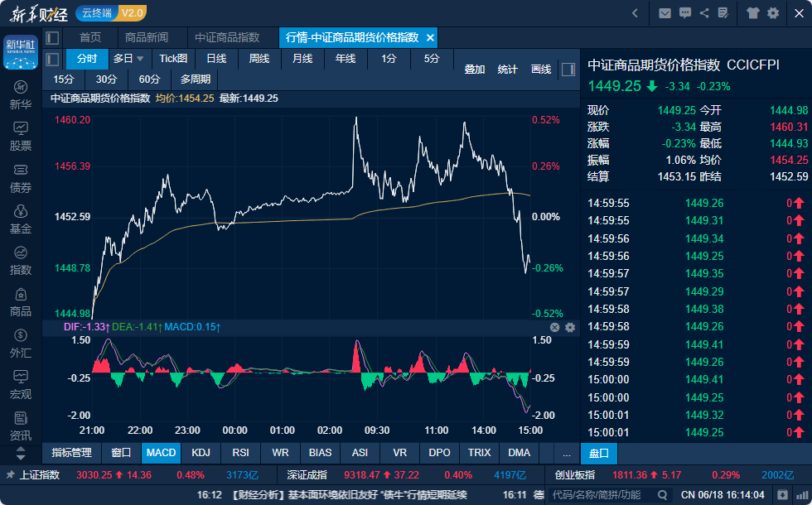The width and height of the screenshot is (812, 505).
Task: Expand more indicators with the ... button
Action: pos(566,453)
